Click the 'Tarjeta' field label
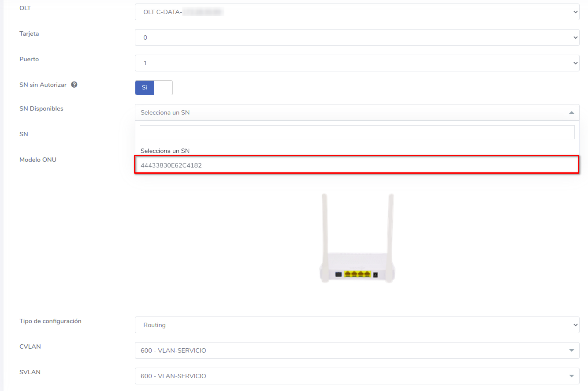588x391 pixels. pyautogui.click(x=29, y=34)
